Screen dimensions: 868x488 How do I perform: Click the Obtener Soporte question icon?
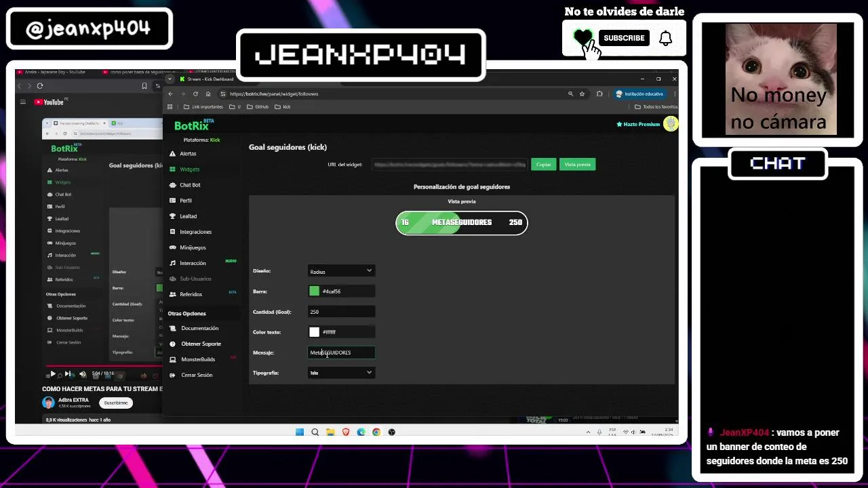pos(173,344)
